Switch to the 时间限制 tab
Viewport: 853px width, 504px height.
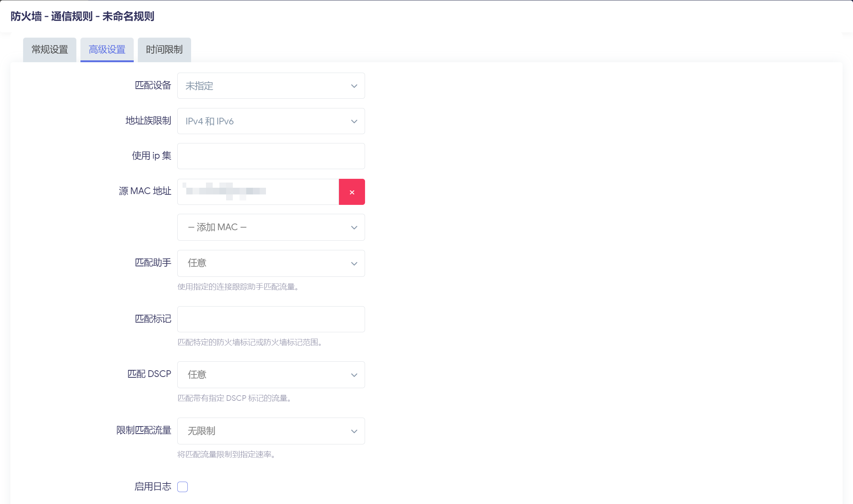coord(164,50)
